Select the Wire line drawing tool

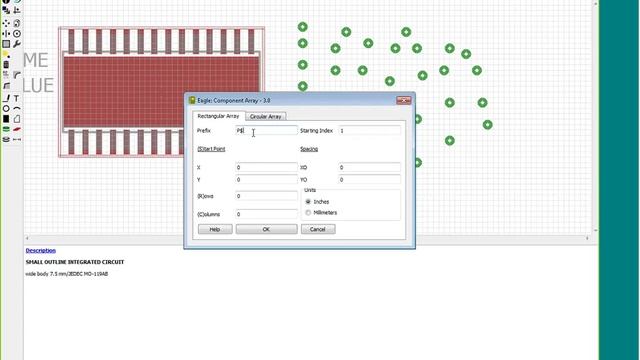6,98
